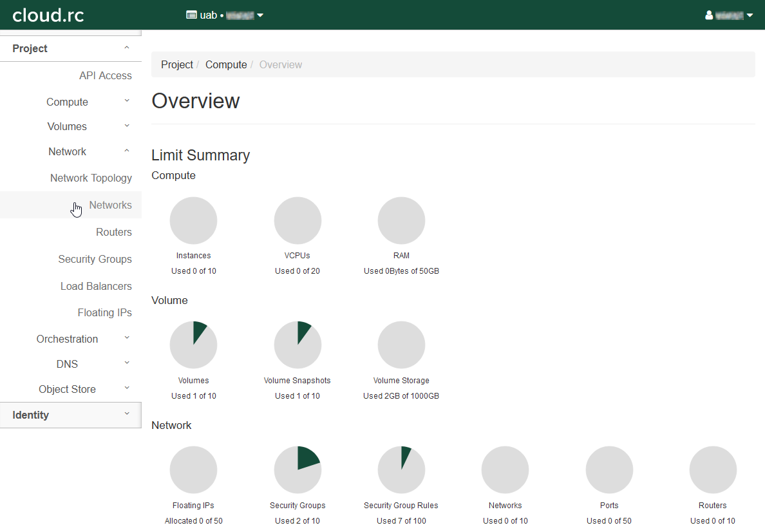Open API Access page
Viewport: 765px width, 532px height.
(x=105, y=76)
